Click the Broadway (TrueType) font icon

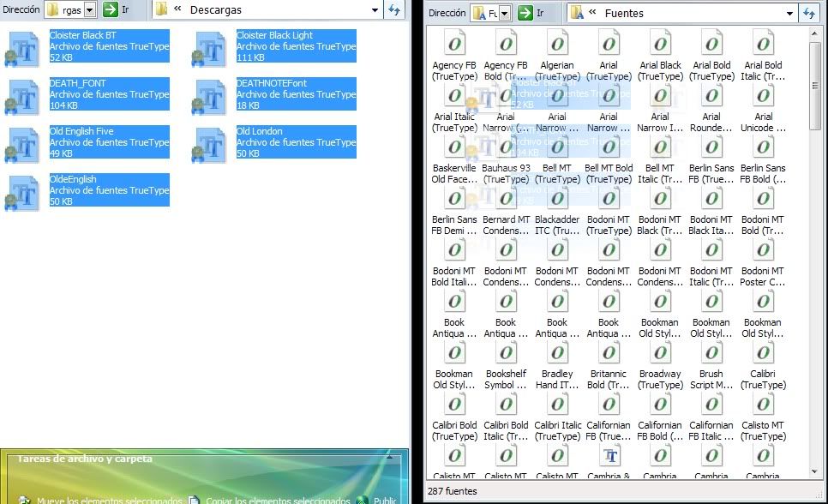point(660,353)
